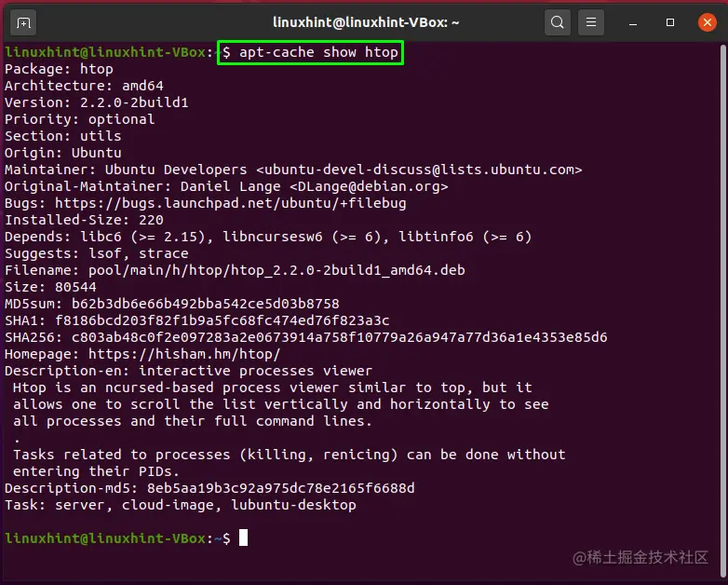Click the Filename pool/main/h/htop path
Screen dimensions: 728x585
click(x=276, y=270)
